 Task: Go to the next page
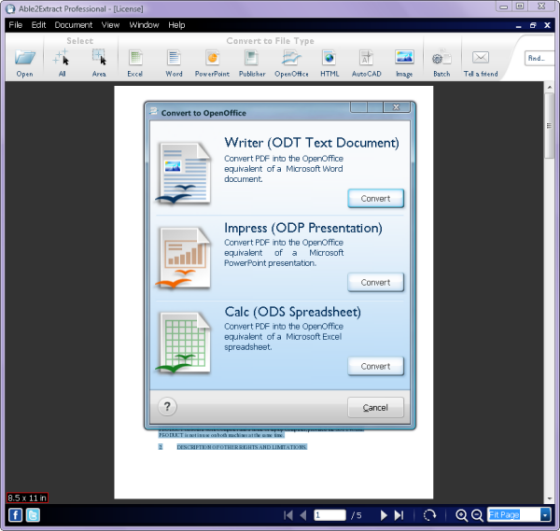384,515
